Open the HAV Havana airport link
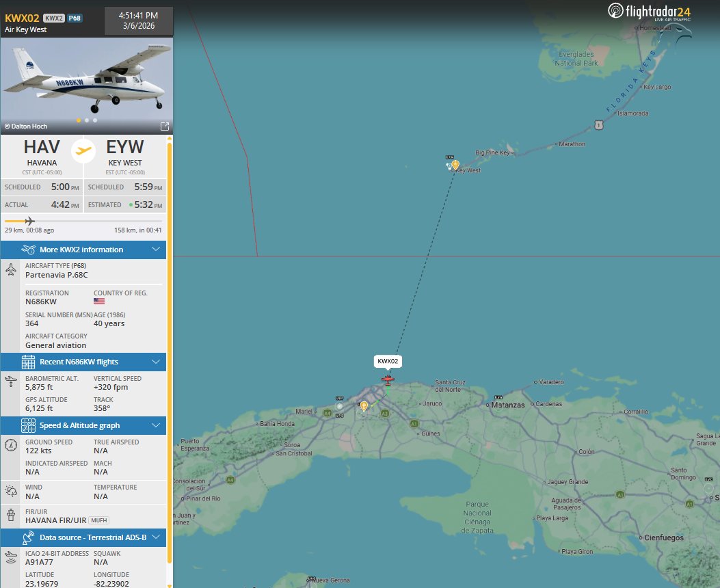This screenshot has width=720, height=588. pos(42,147)
